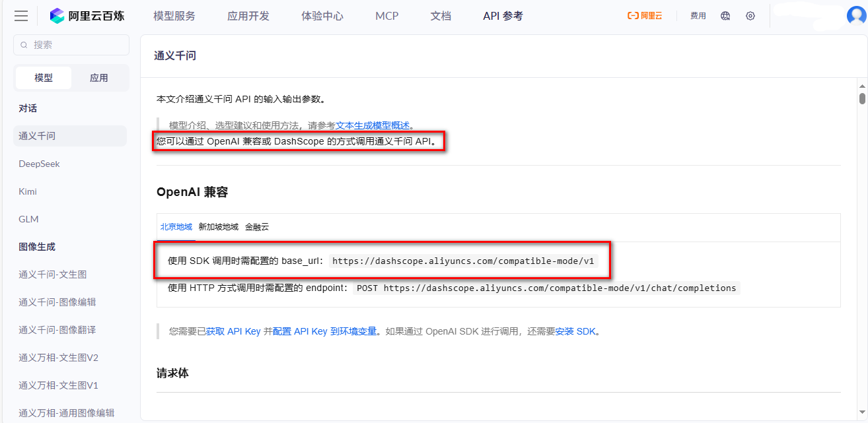Open the 文档 menu item
Screen dimensions: 868x423
pos(441,16)
